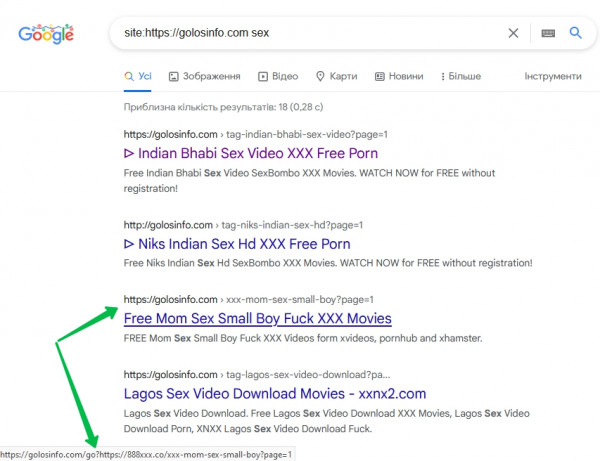This screenshot has height=461, width=600.
Task: Click the Приблизна кількість результатів: 18 text
Action: (223, 107)
